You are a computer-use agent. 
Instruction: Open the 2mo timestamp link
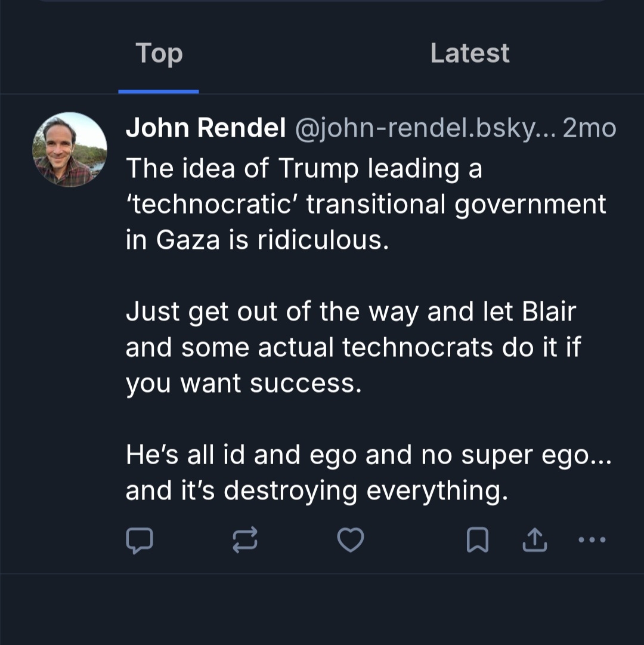pyautogui.click(x=589, y=128)
